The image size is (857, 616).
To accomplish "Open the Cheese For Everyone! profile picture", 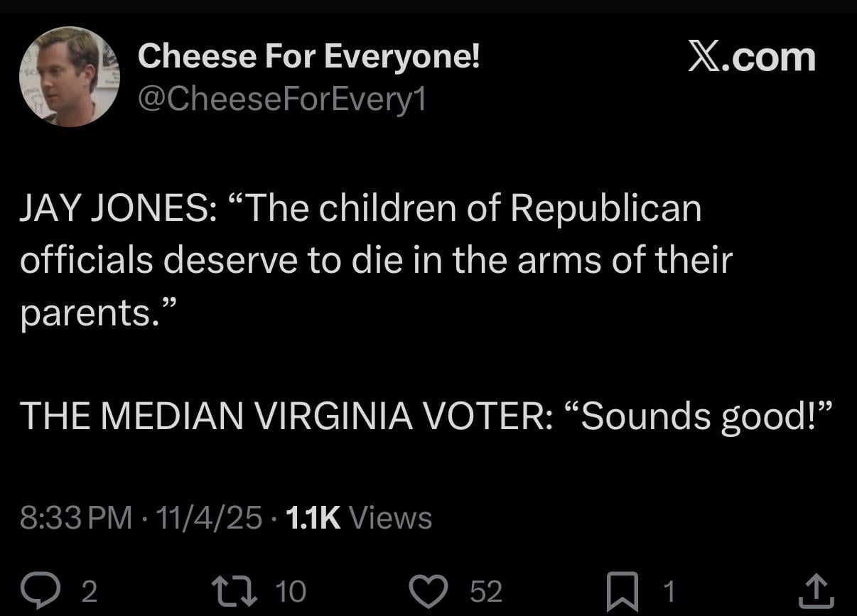I will pyautogui.click(x=69, y=77).
